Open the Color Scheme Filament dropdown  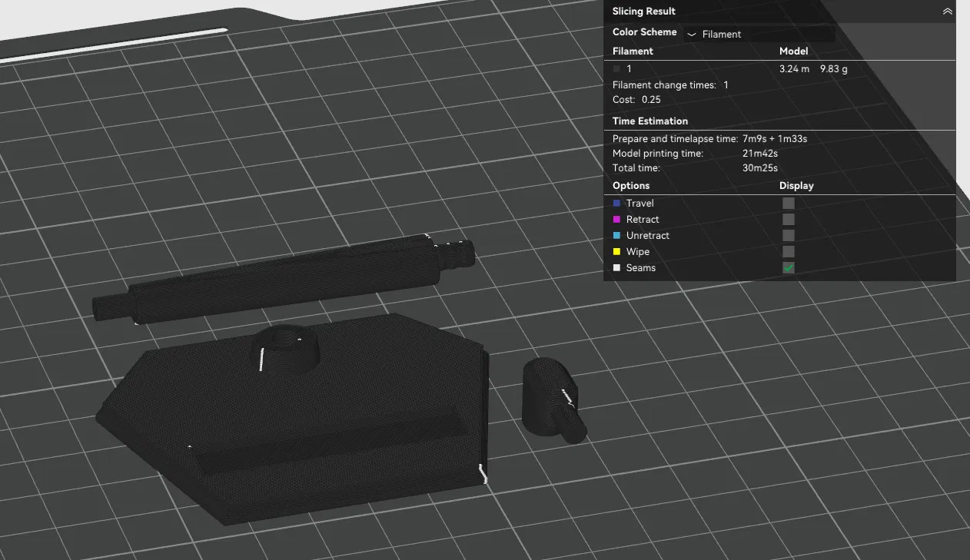759,34
